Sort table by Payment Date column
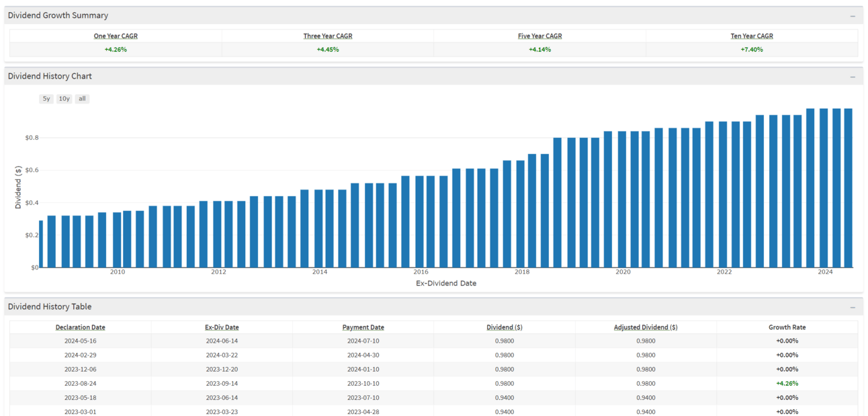This screenshot has width=868, height=416. (363, 327)
